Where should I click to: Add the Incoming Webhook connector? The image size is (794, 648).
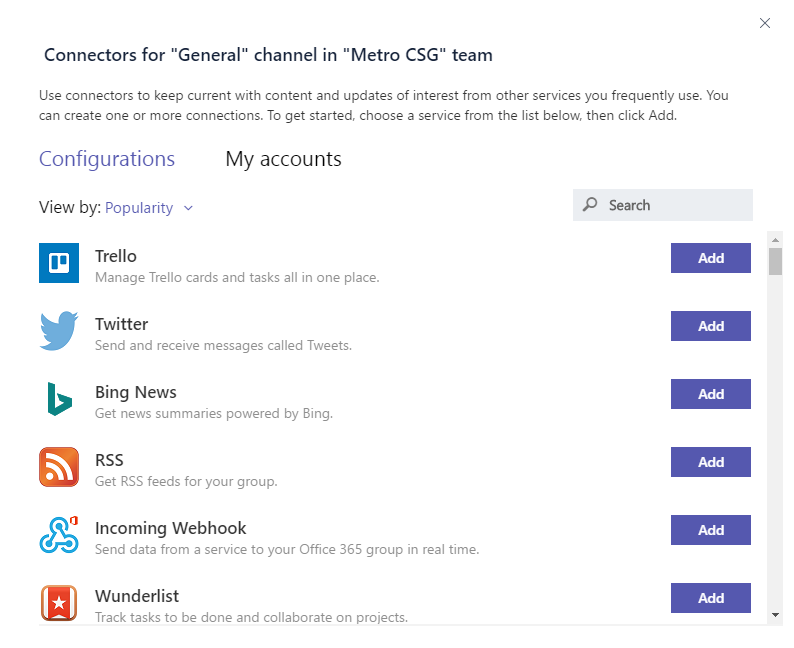pos(710,530)
